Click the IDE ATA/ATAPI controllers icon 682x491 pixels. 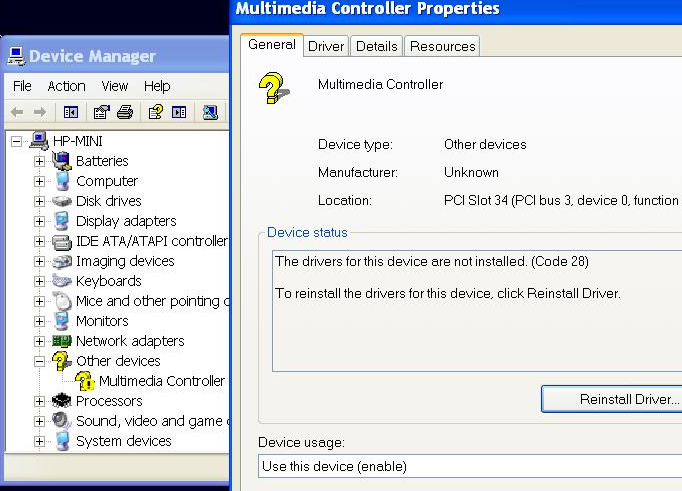(x=62, y=242)
